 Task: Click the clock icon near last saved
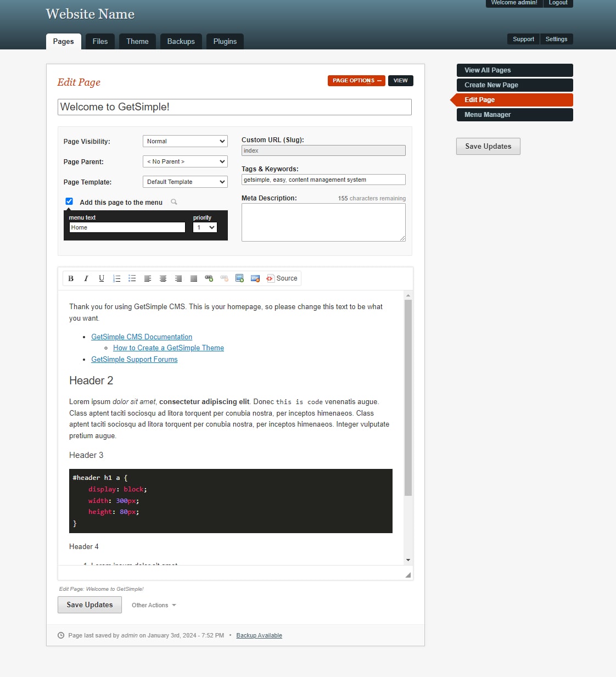[x=61, y=635]
